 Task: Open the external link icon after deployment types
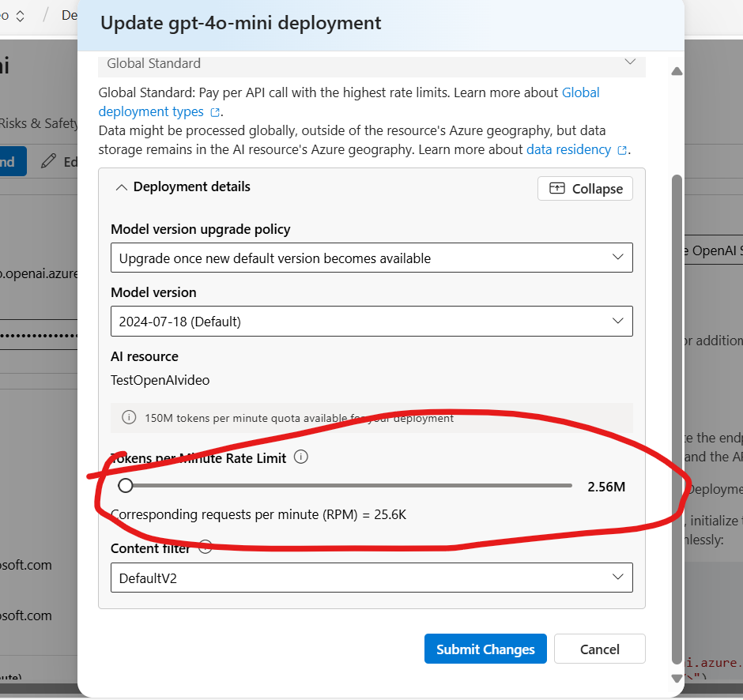coord(215,113)
